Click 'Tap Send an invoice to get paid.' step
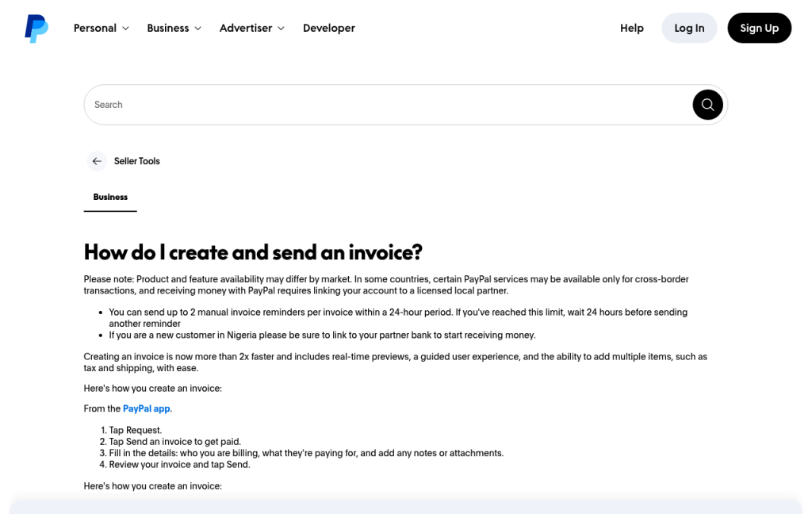 pyautogui.click(x=174, y=442)
